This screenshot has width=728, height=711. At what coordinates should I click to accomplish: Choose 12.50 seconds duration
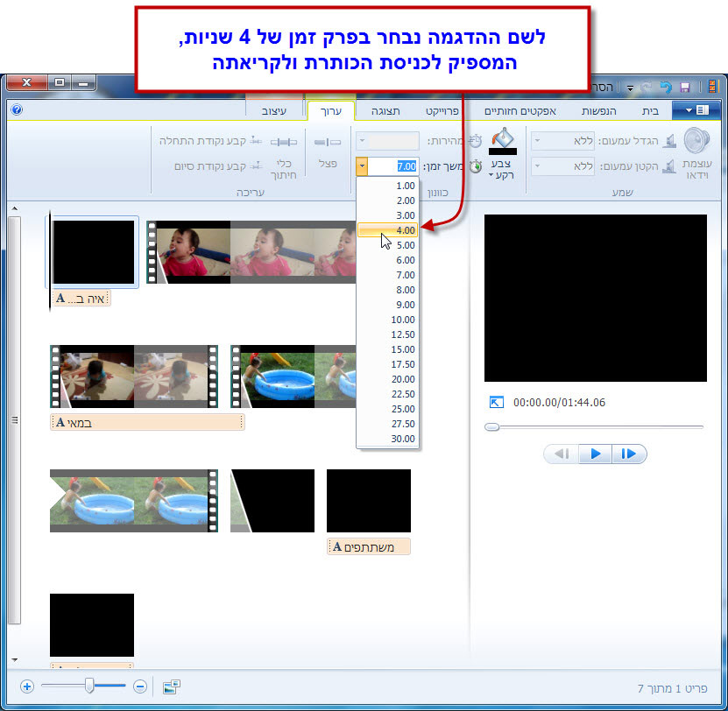(388, 334)
